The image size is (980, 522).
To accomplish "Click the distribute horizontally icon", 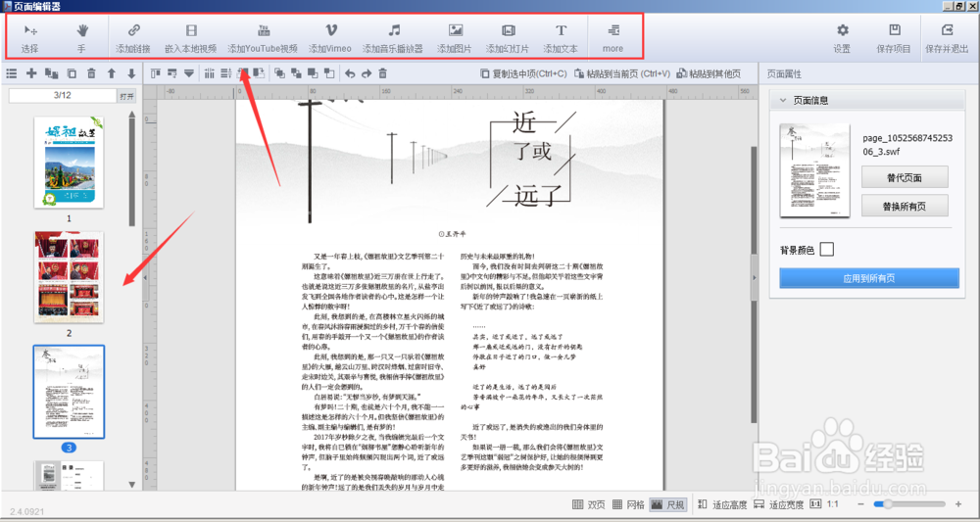I will [210, 73].
